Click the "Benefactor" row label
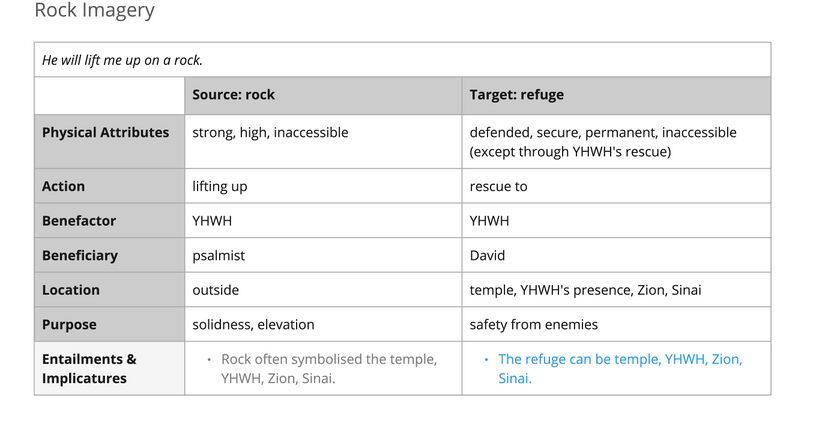 79,221
